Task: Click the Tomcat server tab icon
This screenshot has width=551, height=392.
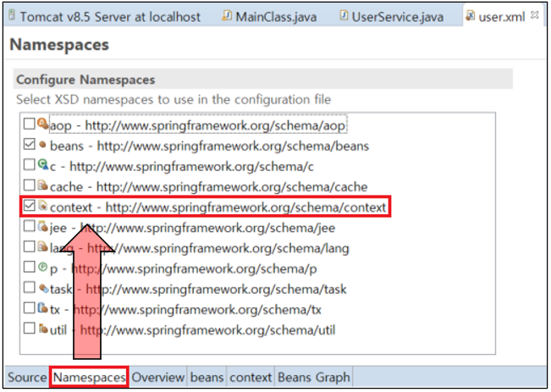Action: tap(13, 15)
